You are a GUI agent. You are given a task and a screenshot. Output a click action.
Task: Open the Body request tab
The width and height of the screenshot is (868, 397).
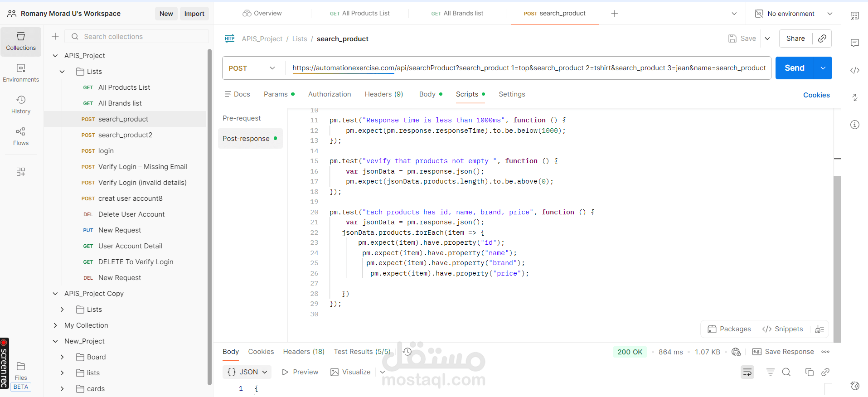431,94
